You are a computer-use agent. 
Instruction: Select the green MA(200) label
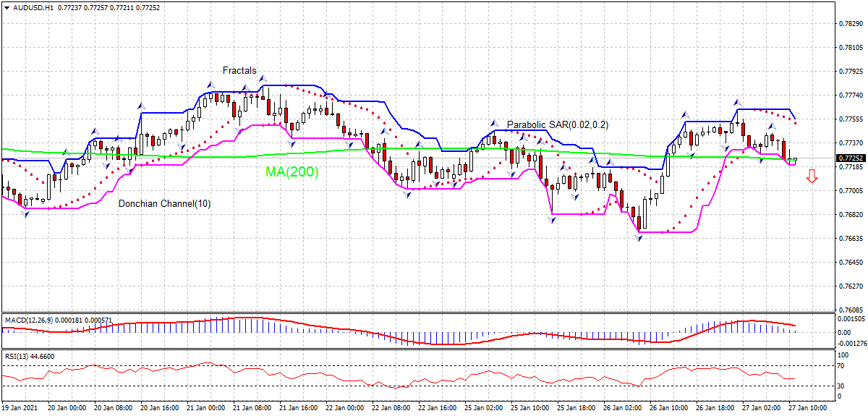292,172
